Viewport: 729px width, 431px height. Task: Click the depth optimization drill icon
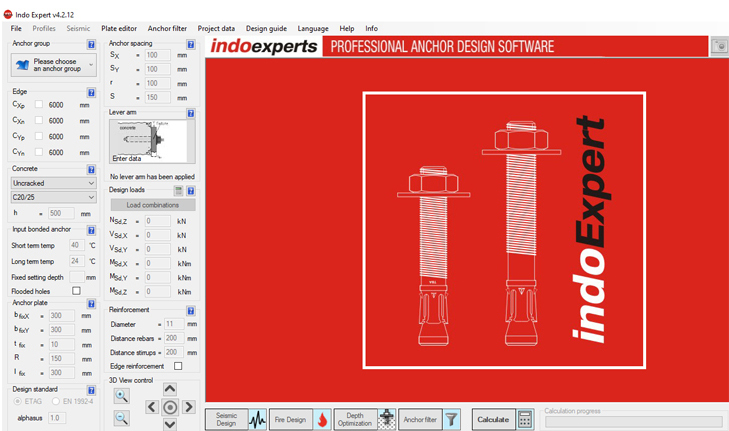click(x=386, y=420)
